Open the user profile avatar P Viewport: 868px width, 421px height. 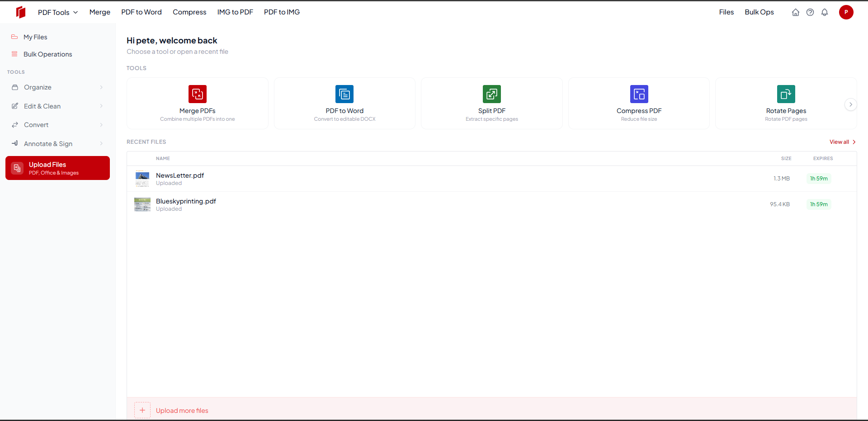point(846,12)
